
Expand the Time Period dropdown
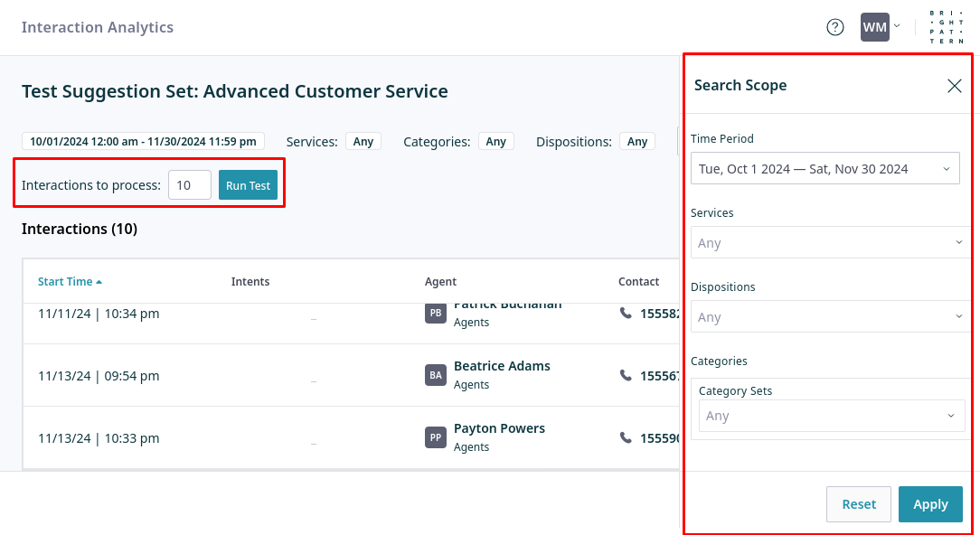tap(825, 169)
